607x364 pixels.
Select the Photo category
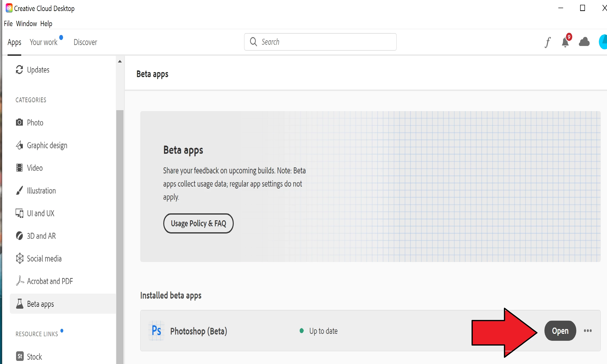(35, 122)
